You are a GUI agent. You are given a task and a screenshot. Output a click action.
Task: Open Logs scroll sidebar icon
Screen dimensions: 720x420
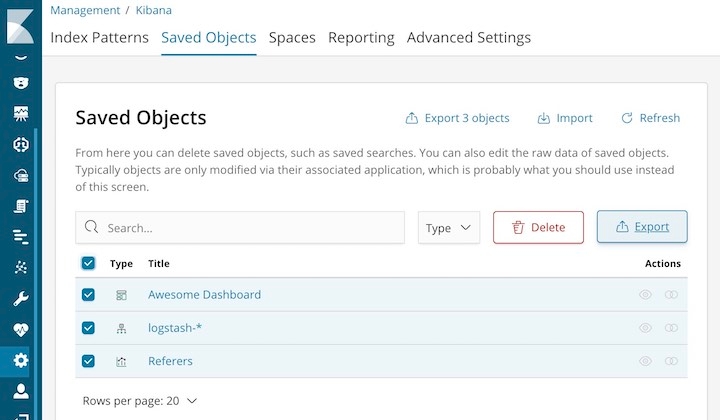(x=21, y=207)
